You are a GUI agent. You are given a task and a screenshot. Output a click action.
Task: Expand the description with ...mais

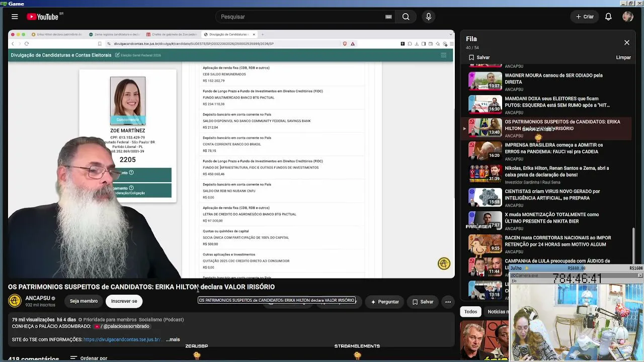[x=173, y=339]
